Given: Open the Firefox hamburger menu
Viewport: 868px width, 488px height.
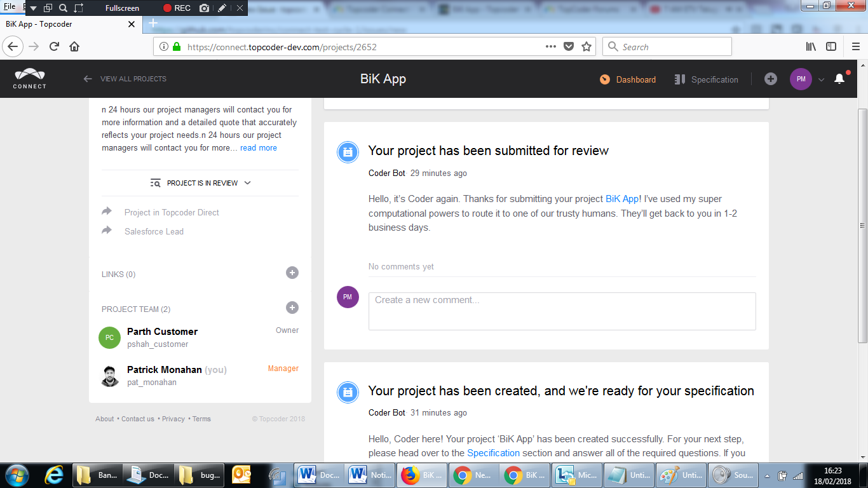Looking at the screenshot, I should 855,46.
